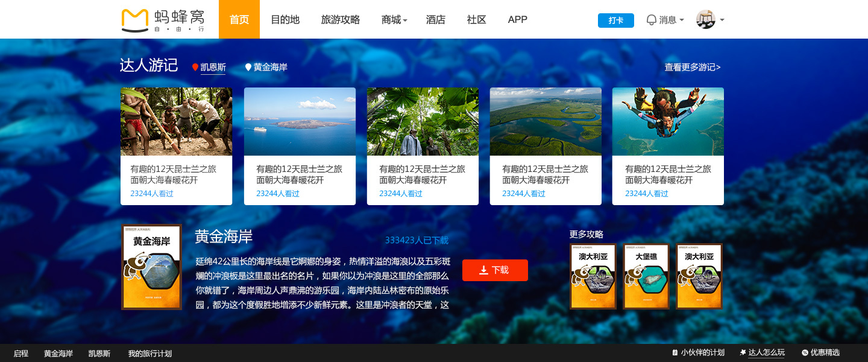Screen dimensions: 868x362
Task: Click the 蚂蜂窝 logo icon
Action: 134,20
